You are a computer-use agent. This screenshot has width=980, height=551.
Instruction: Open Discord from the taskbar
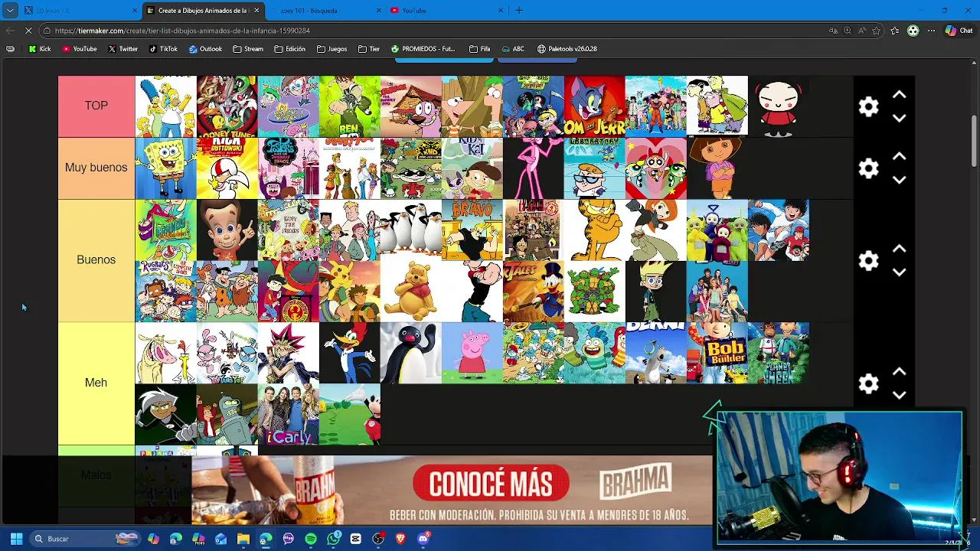pyautogui.click(x=423, y=539)
